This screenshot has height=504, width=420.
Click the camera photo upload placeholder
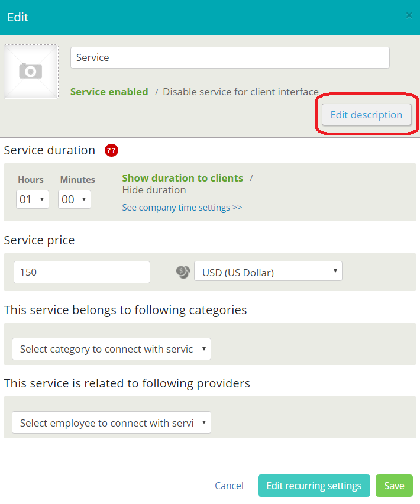31,72
